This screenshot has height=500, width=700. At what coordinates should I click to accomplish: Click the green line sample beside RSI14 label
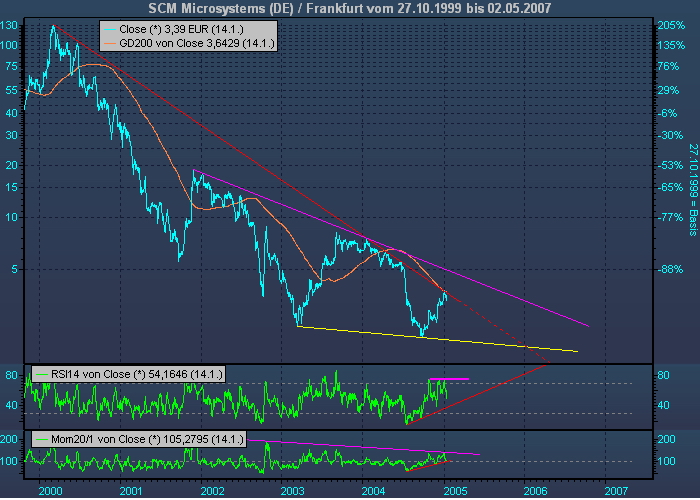[42, 375]
